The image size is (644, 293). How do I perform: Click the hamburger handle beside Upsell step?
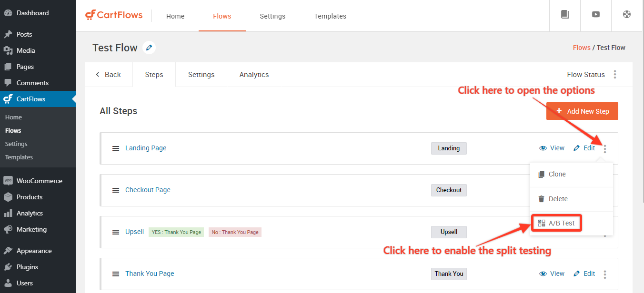[116, 232]
